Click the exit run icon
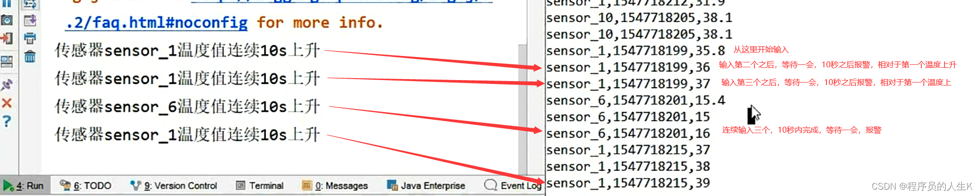Image resolution: width=980 pixels, height=196 pixels. [x=7, y=38]
